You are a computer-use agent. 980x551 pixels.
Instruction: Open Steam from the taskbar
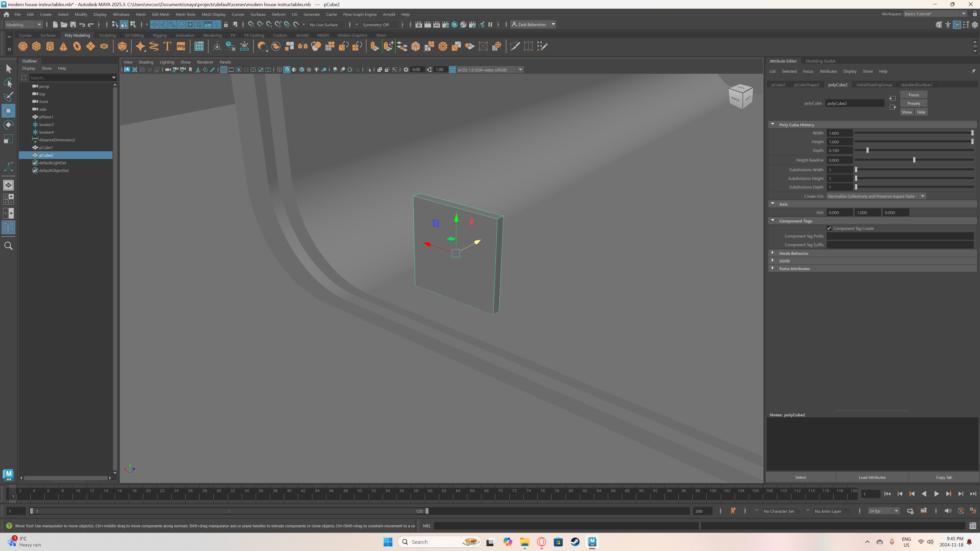pos(575,542)
